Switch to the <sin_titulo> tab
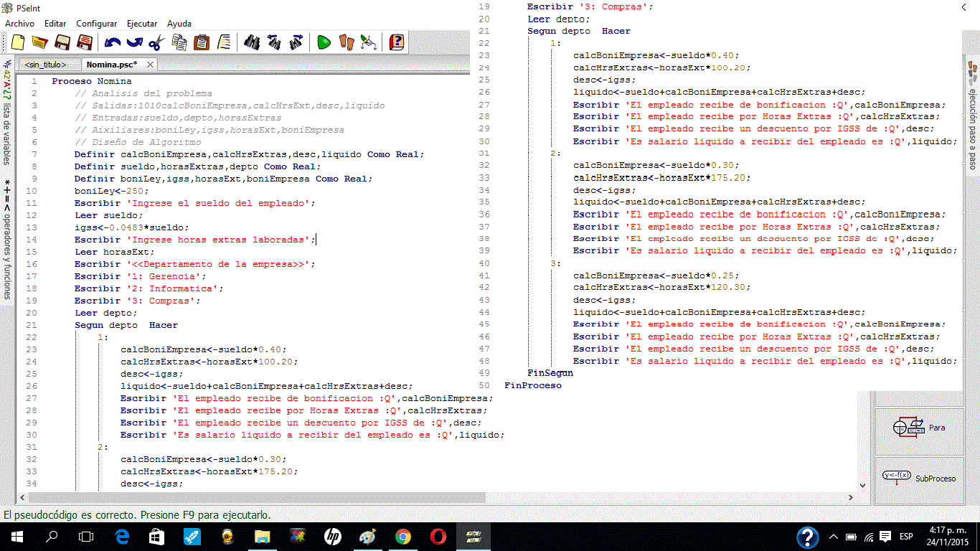 (x=45, y=65)
